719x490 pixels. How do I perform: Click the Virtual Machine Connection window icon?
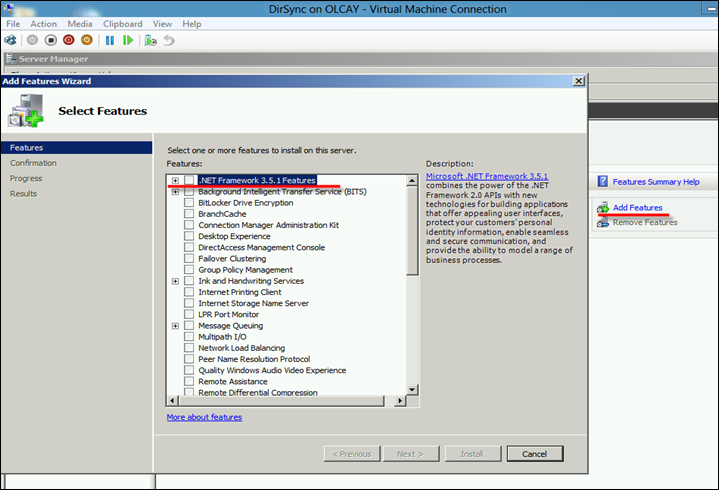(8, 8)
